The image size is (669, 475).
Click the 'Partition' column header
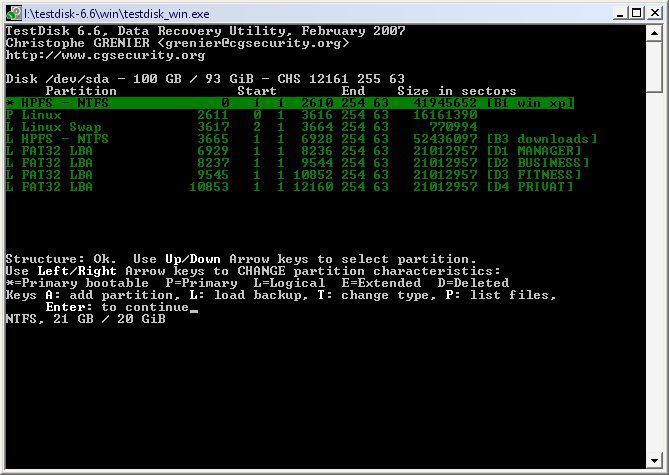pyautogui.click(x=81, y=91)
